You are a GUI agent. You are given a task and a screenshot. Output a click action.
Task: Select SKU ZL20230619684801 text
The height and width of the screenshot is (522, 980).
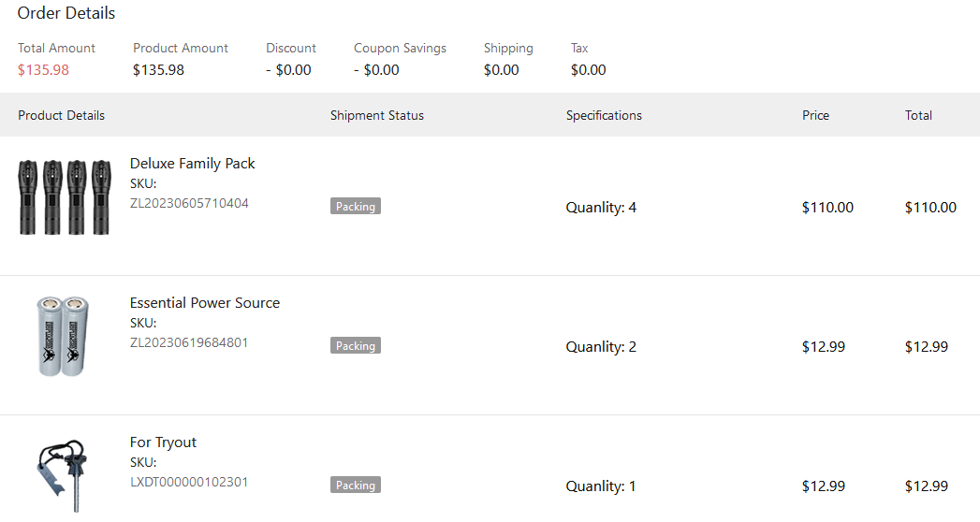point(189,342)
